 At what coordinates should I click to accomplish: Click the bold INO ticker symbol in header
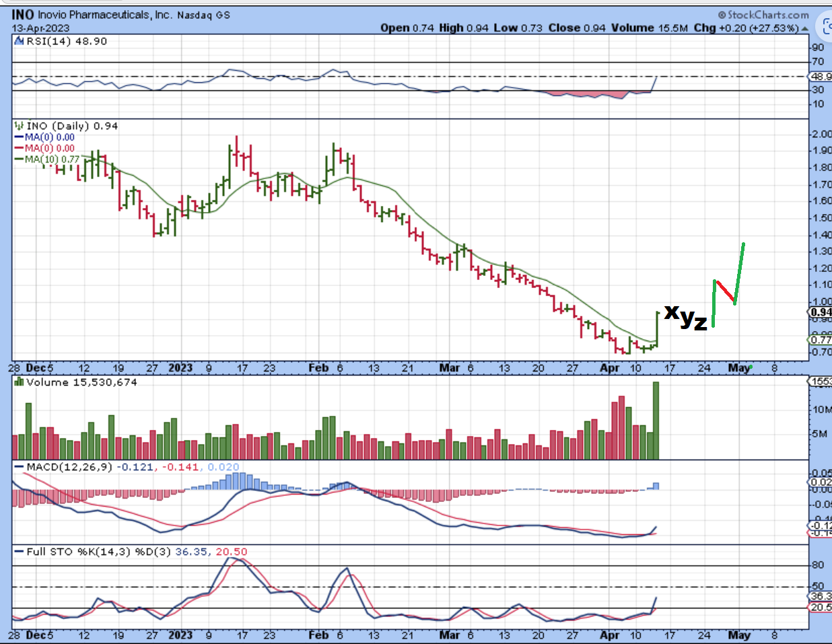pos(23,14)
